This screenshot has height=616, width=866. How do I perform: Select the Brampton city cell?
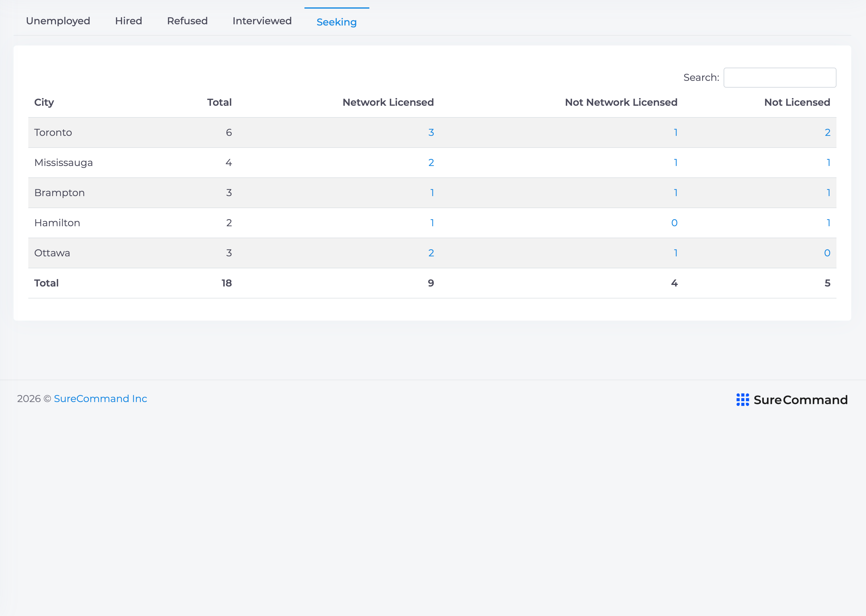coord(59,193)
